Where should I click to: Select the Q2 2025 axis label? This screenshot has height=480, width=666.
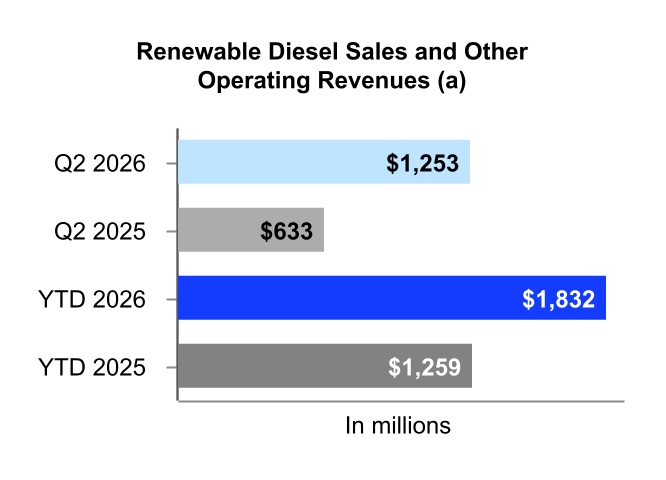coord(100,232)
